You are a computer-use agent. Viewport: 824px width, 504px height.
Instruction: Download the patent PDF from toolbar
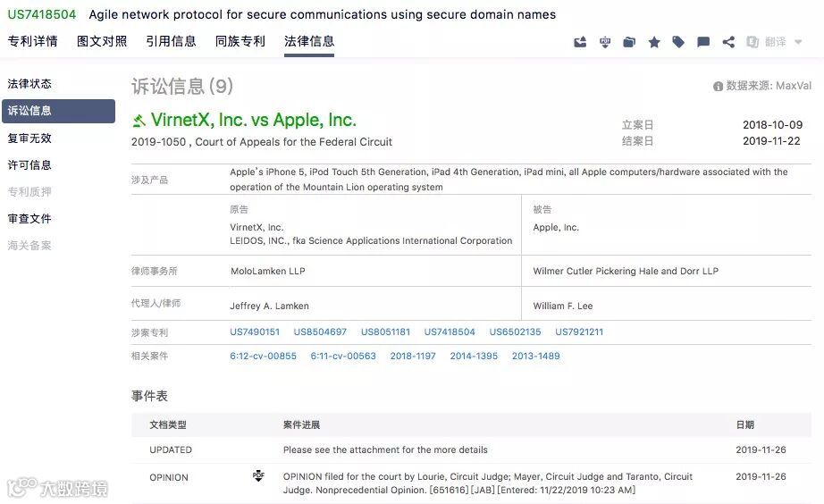click(605, 42)
